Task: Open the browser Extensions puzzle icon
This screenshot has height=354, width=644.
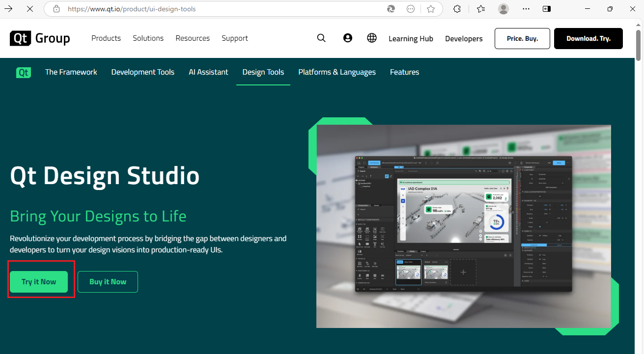Action: tap(457, 9)
